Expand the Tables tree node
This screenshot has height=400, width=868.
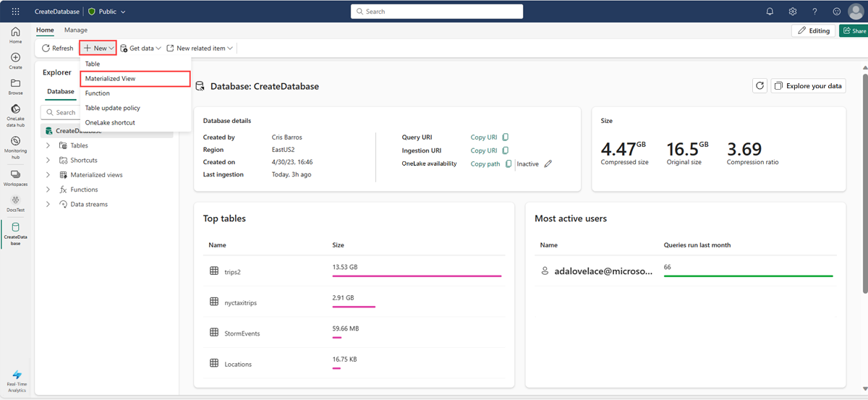48,145
